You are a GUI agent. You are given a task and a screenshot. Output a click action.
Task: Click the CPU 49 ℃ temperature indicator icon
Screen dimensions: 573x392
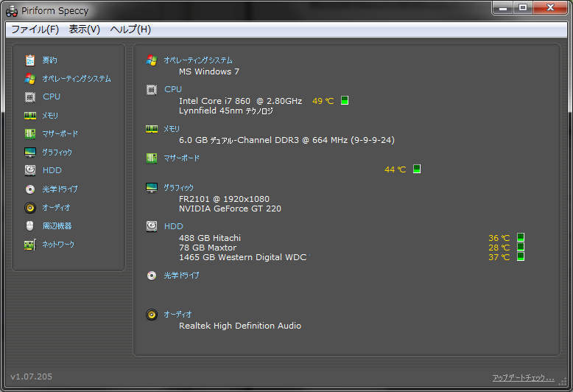click(345, 100)
